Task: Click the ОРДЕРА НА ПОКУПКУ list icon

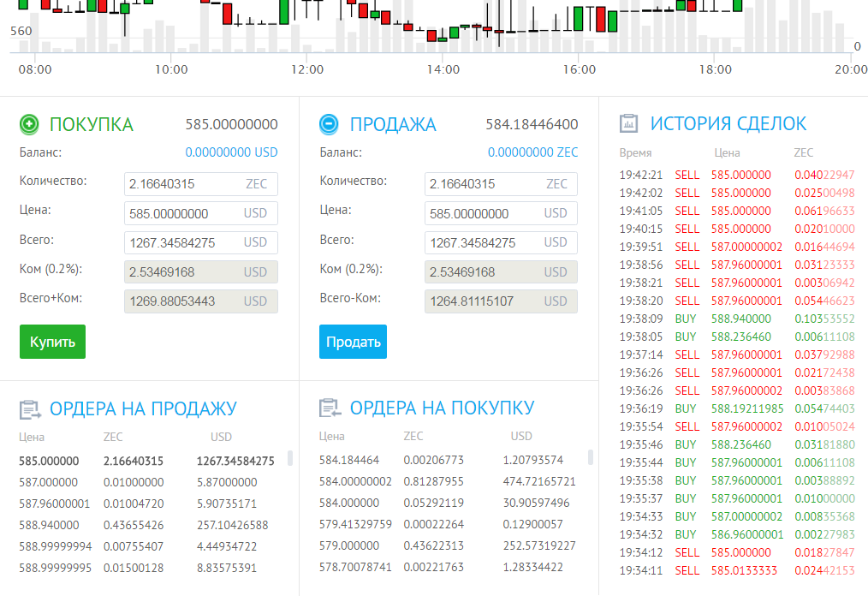Action: 329,408
